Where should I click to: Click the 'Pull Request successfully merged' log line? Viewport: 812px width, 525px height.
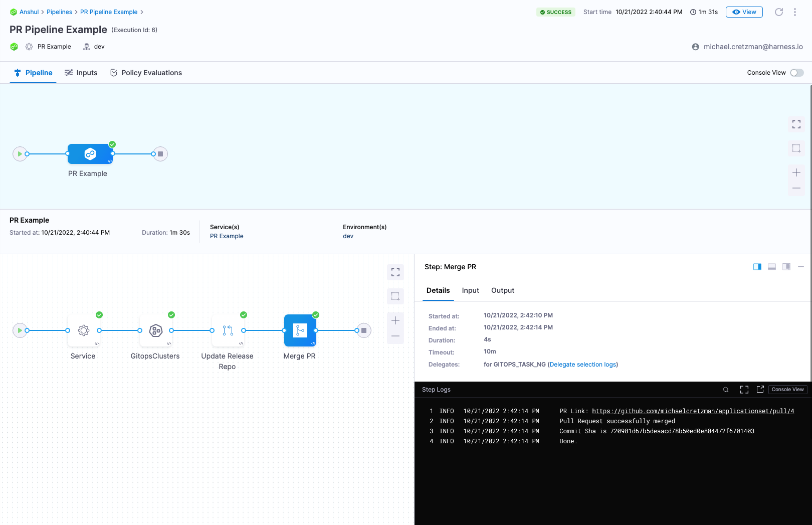[x=617, y=421]
